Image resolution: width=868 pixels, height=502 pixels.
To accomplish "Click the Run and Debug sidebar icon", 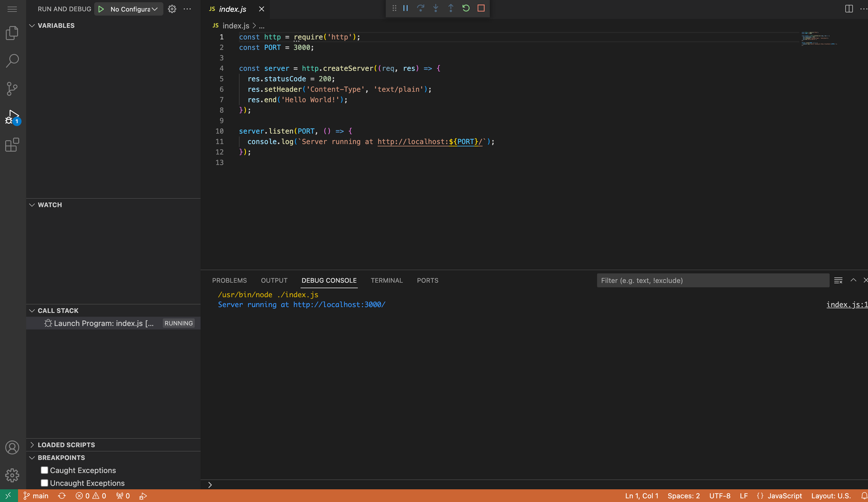I will click(x=13, y=117).
